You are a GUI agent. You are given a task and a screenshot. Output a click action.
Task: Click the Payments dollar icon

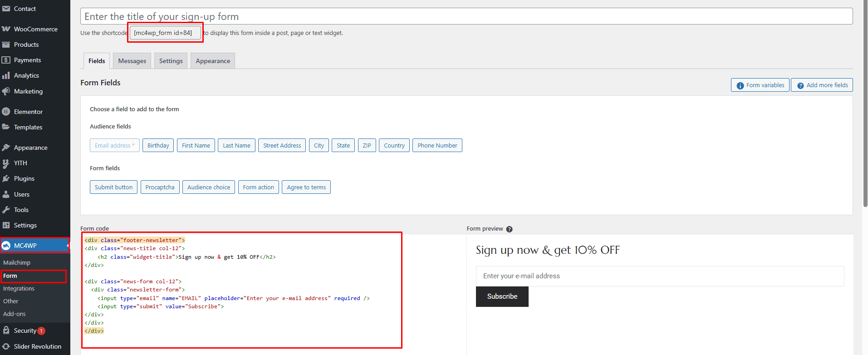point(6,60)
